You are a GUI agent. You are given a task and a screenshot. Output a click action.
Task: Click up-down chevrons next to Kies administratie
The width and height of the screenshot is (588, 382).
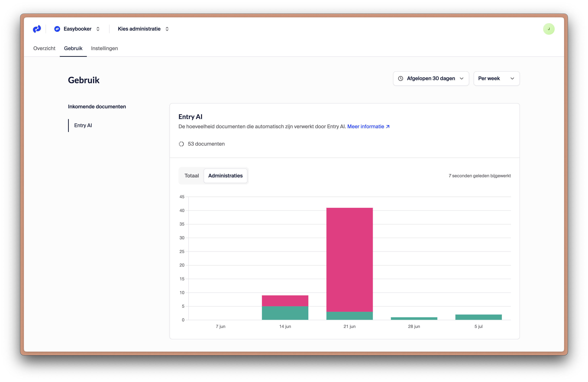(167, 29)
